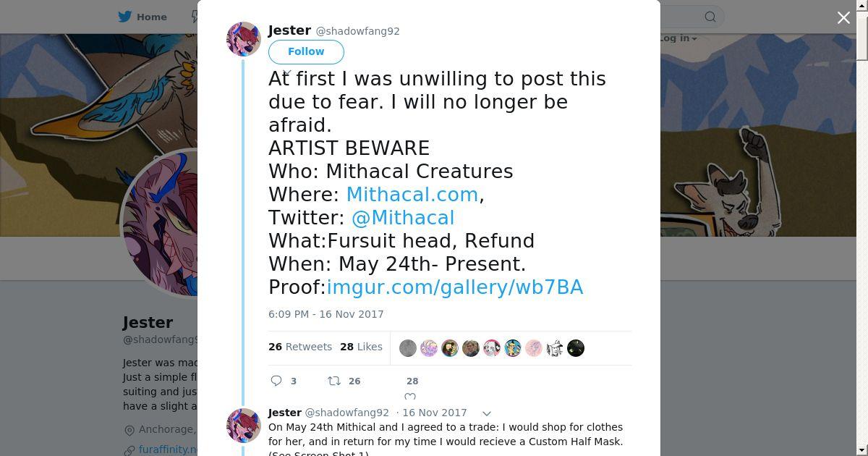The width and height of the screenshot is (868, 456).
Task: Click the retweet arrows icon
Action: pyautogui.click(x=333, y=381)
